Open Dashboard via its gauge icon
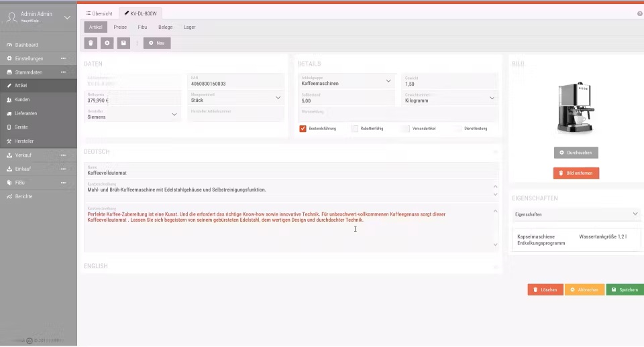This screenshot has width=644, height=347. (x=9, y=45)
